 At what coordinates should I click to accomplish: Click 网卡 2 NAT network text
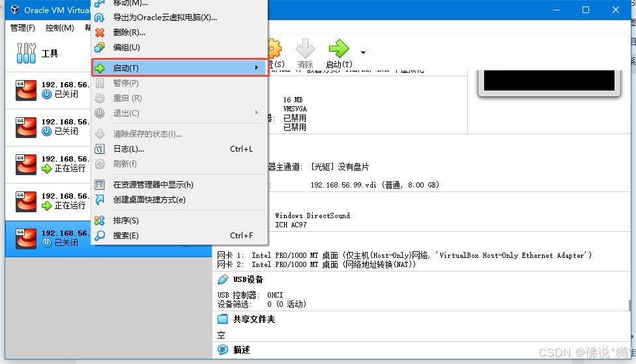point(317,264)
